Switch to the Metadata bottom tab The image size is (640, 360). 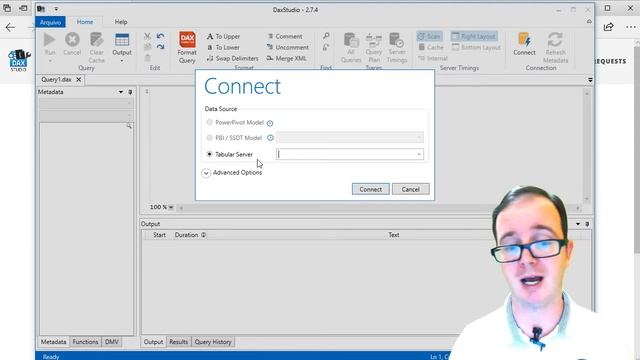point(53,342)
